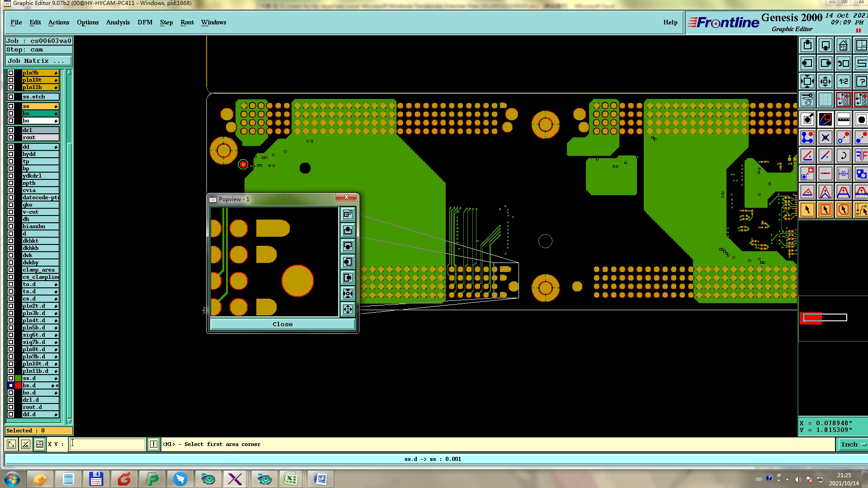
Task: Toggle the checkbox for ss.etch layer
Action: (x=11, y=97)
